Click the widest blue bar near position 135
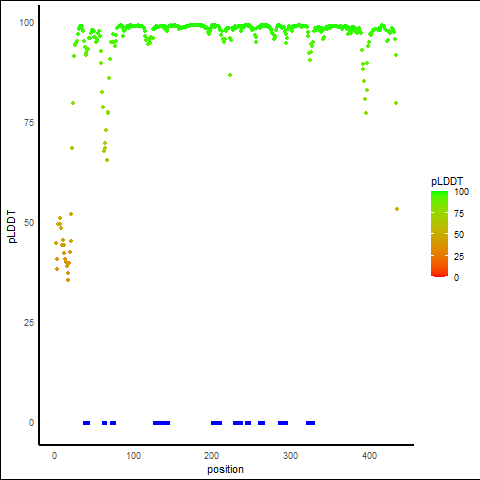Viewport: 480px width, 480px height. pos(161,423)
